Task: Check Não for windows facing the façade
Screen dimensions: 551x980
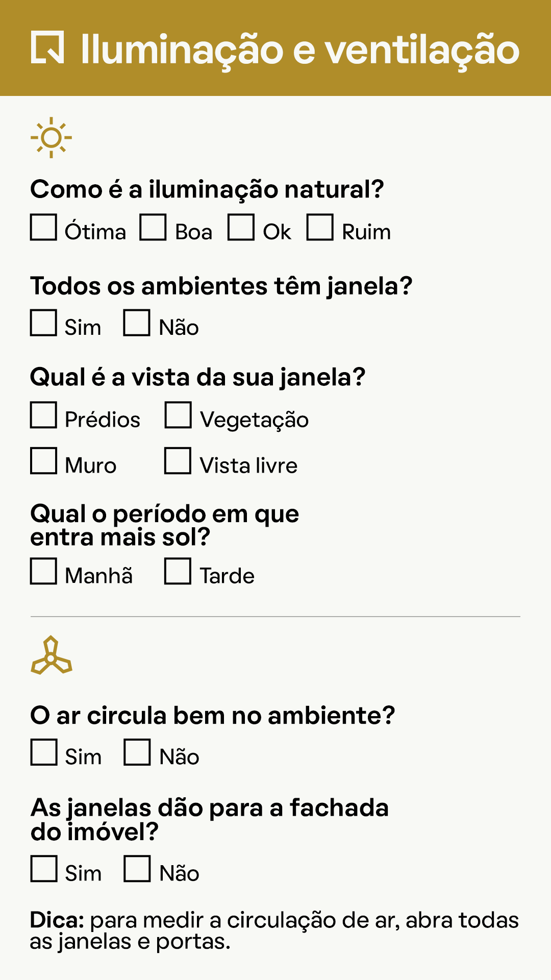Action: pyautogui.click(x=137, y=868)
